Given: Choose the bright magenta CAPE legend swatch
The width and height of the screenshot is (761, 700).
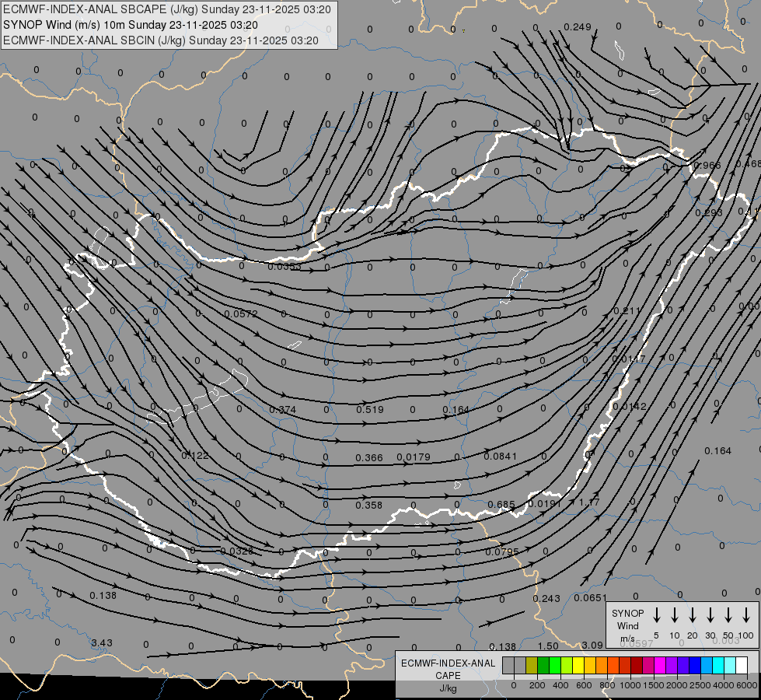Looking at the screenshot, I should click(660, 665).
